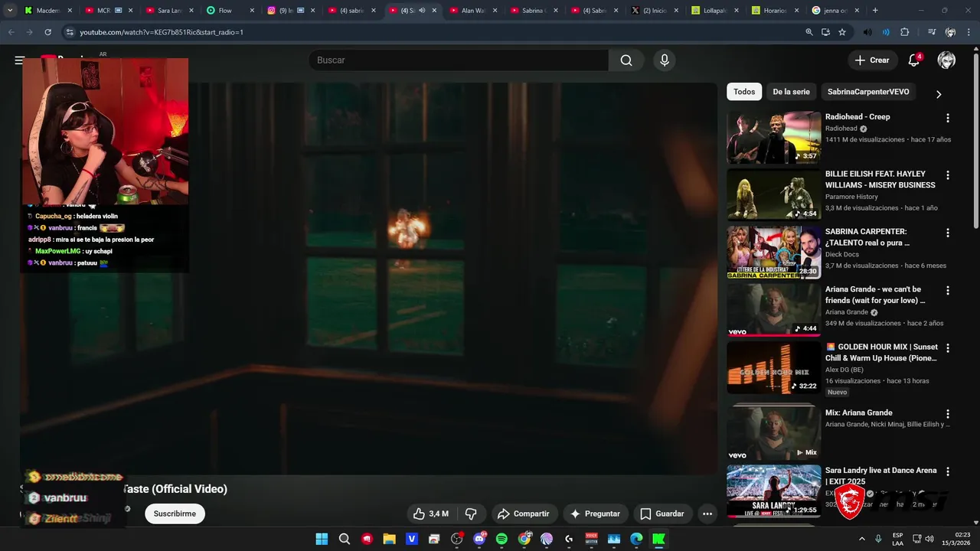Viewport: 980px width, 551px height.
Task: Open Spotify from the taskbar
Action: tap(501, 539)
